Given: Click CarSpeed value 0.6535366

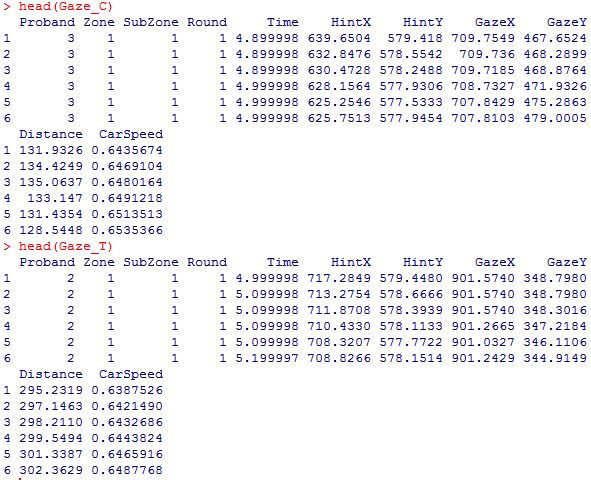Looking at the screenshot, I should point(127,230).
